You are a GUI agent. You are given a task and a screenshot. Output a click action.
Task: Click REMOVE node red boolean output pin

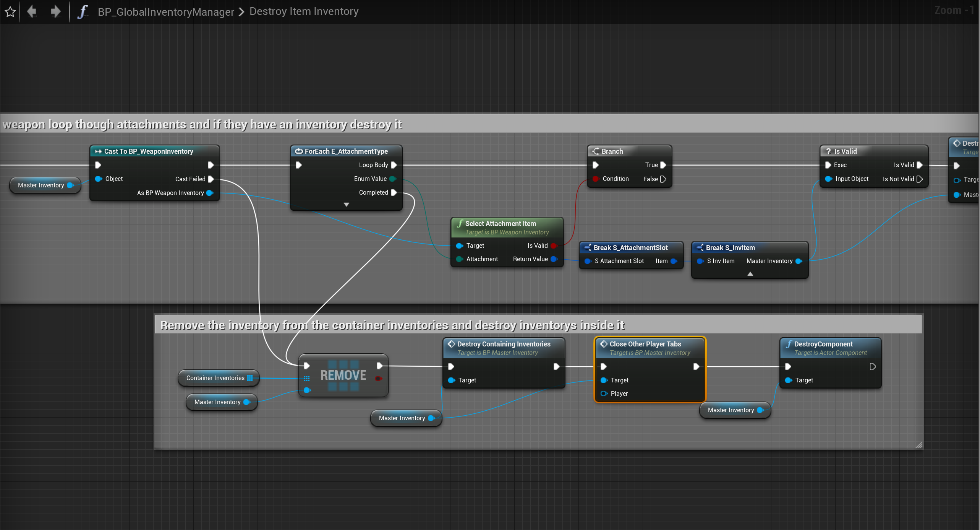(x=378, y=379)
